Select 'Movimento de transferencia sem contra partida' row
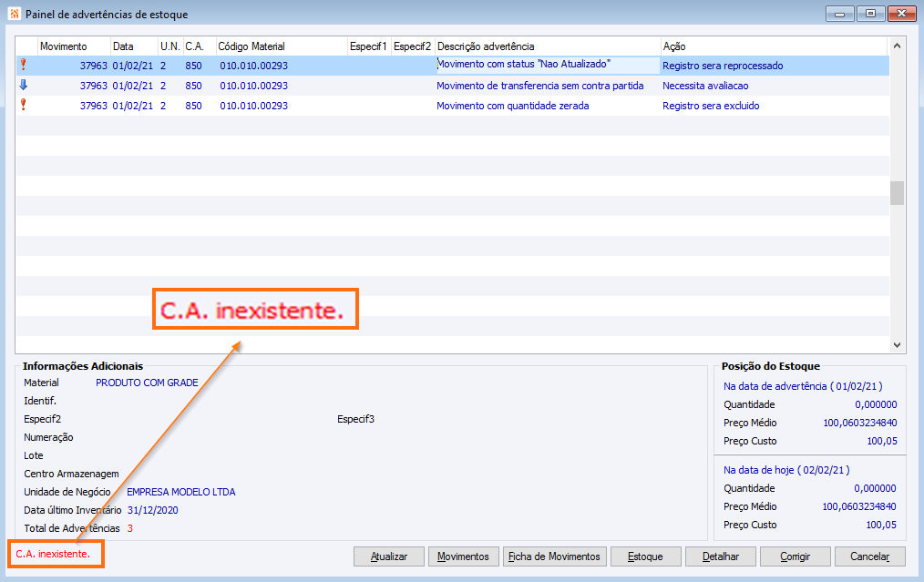Screen dimensions: 924x582 click(453, 86)
